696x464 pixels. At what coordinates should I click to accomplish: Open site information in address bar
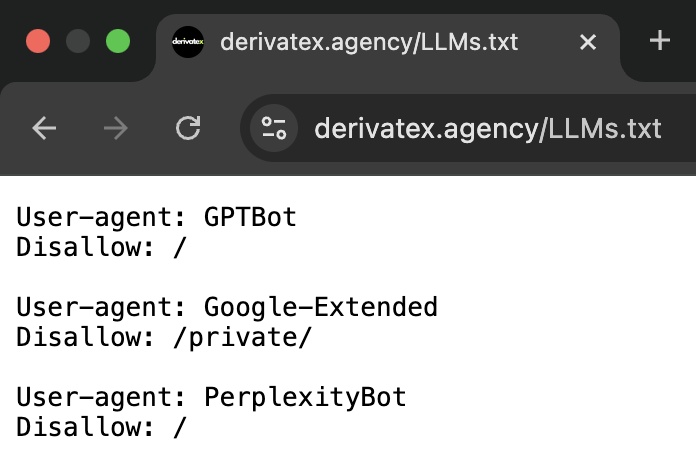[x=273, y=128]
